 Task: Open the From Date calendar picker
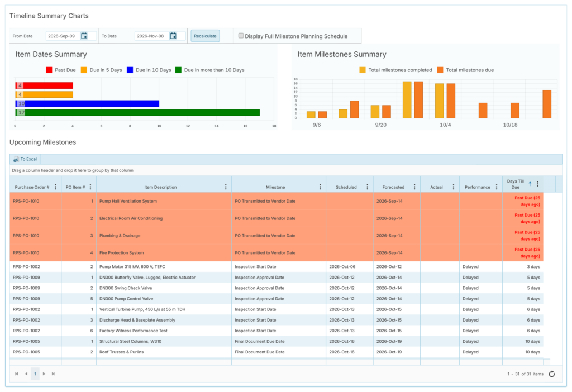84,36
